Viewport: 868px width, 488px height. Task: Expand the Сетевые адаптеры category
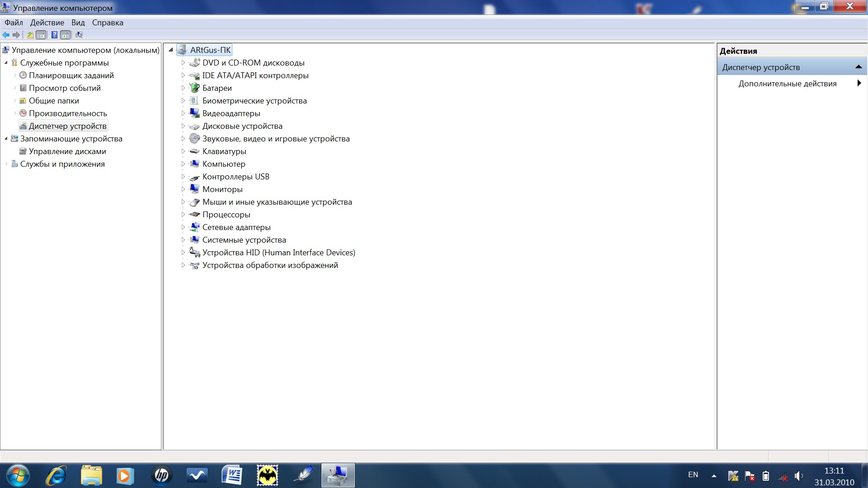pos(183,227)
